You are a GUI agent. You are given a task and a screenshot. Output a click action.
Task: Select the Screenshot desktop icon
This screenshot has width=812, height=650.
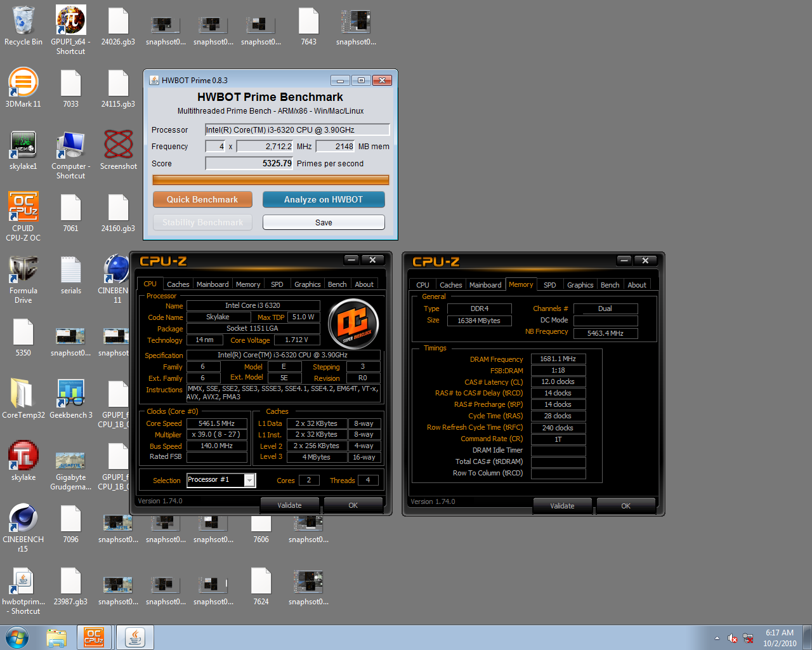point(118,150)
